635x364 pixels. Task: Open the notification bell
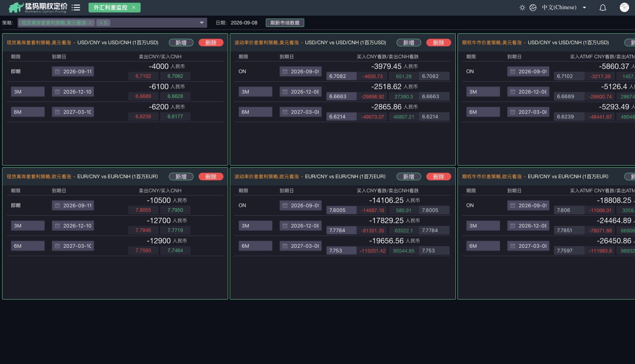click(x=603, y=8)
